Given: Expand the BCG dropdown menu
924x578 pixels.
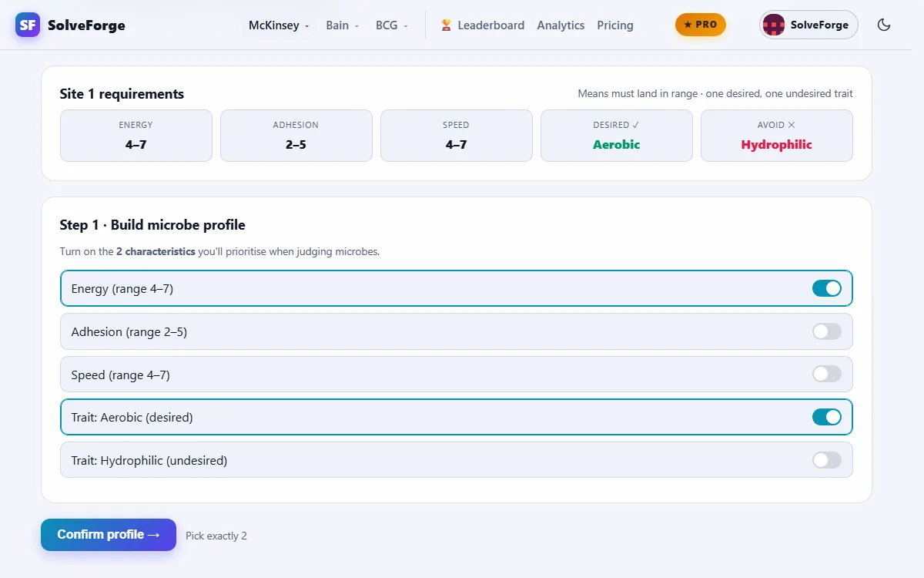Looking at the screenshot, I should (x=391, y=25).
